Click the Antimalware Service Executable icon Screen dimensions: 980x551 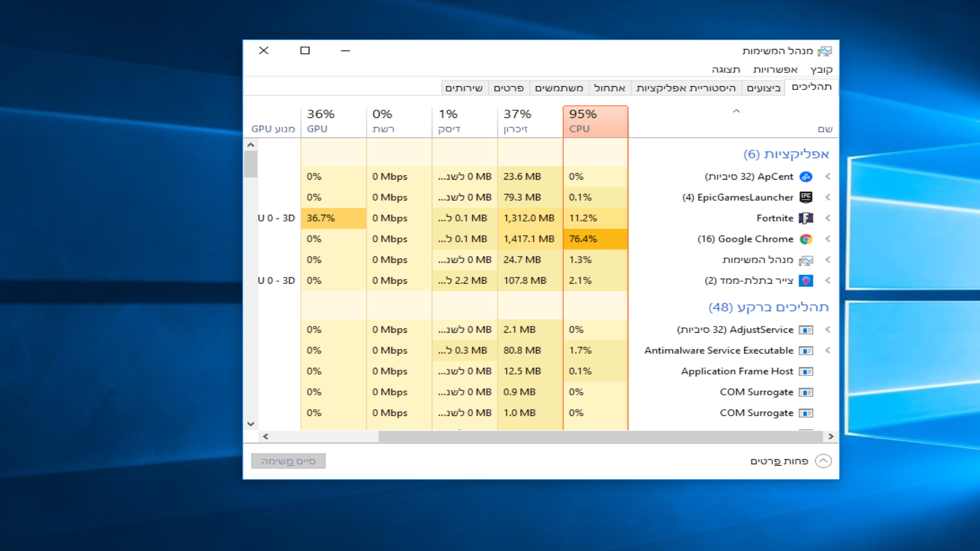806,350
